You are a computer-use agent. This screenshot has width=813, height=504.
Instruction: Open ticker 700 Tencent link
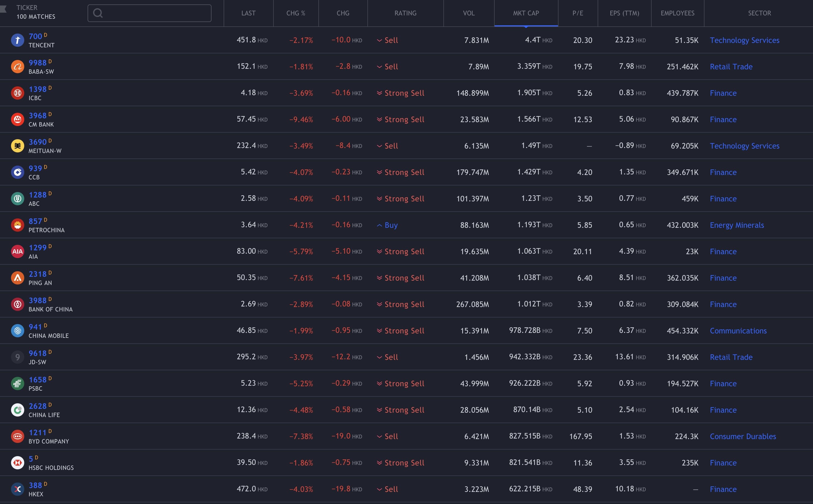(x=35, y=36)
